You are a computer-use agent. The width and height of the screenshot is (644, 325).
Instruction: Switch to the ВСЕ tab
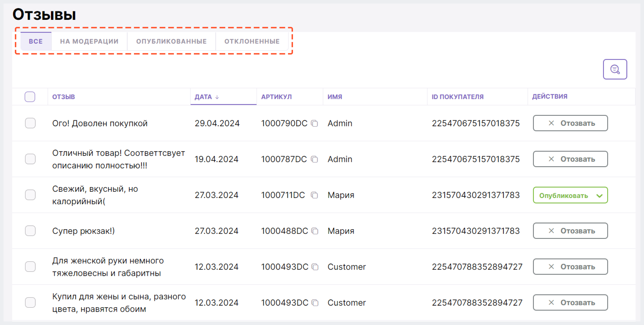click(36, 41)
